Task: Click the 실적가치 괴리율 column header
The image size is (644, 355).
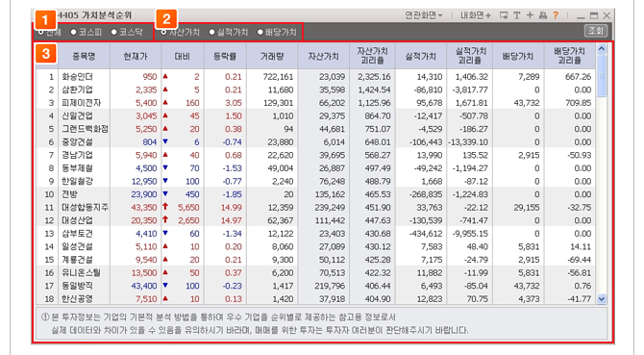Action: click(470, 57)
